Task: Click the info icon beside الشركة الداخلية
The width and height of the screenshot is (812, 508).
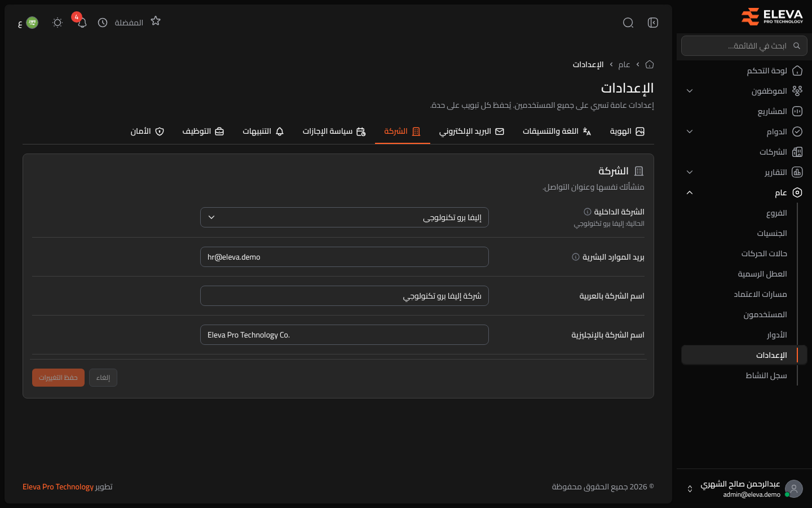Action: (x=588, y=212)
